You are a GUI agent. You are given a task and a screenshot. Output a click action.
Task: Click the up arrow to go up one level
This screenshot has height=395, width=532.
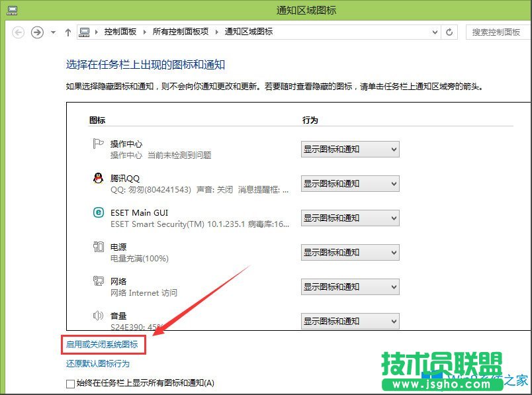coord(68,32)
